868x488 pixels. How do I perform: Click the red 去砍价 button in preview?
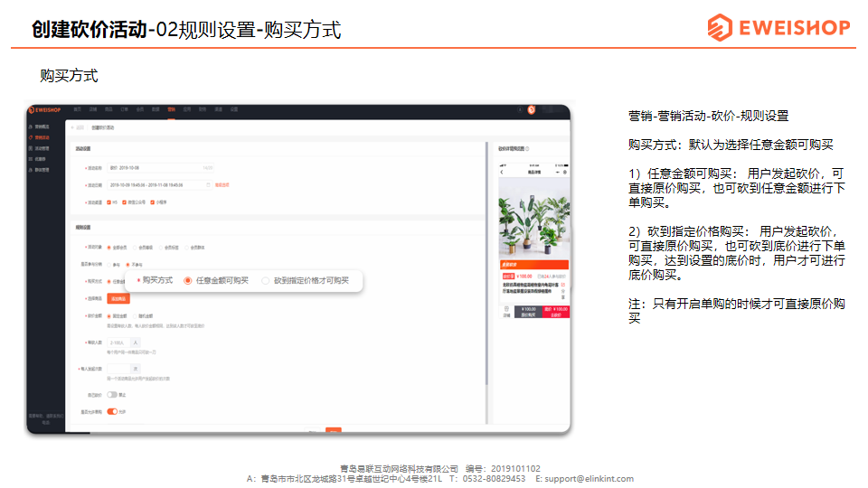[556, 312]
